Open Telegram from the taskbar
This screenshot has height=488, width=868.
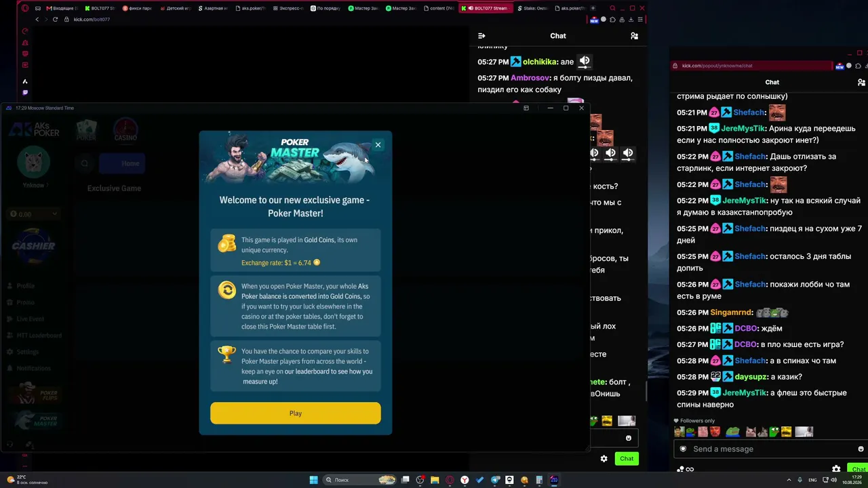click(x=494, y=480)
